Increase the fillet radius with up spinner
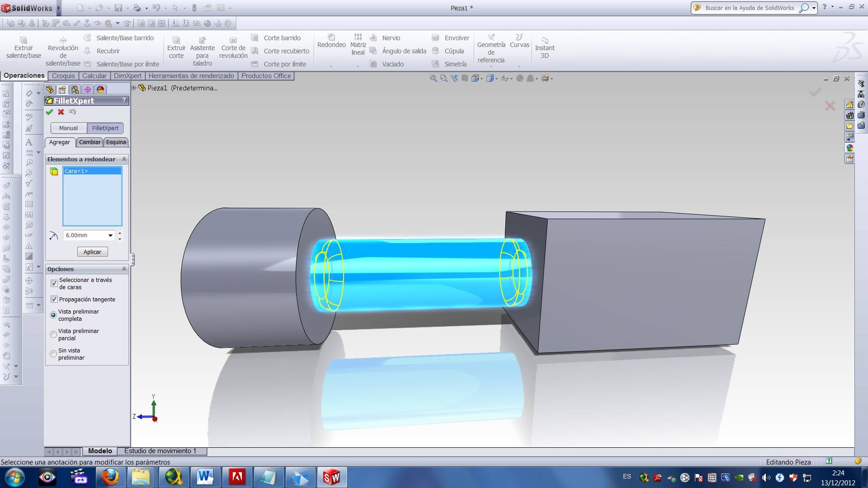The width and height of the screenshot is (868, 488). click(120, 233)
